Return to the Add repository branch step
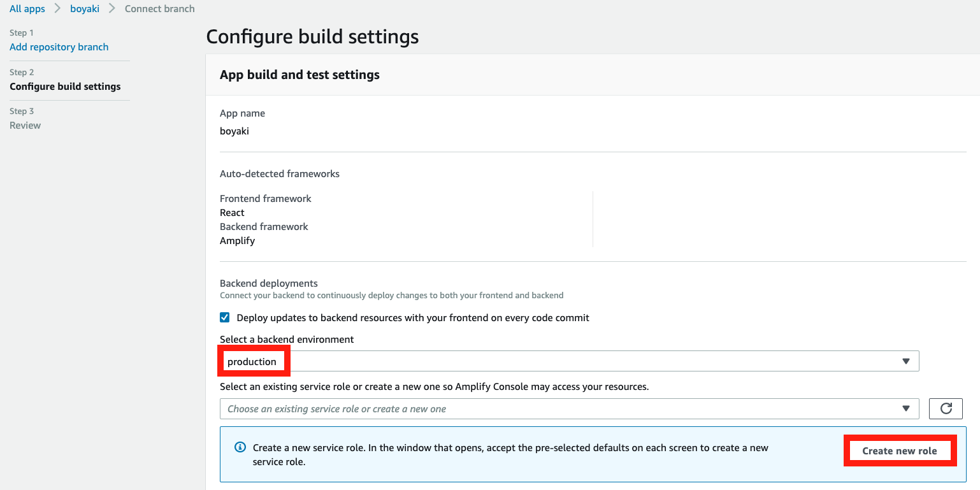Screen dimensions: 980x490 (x=59, y=47)
